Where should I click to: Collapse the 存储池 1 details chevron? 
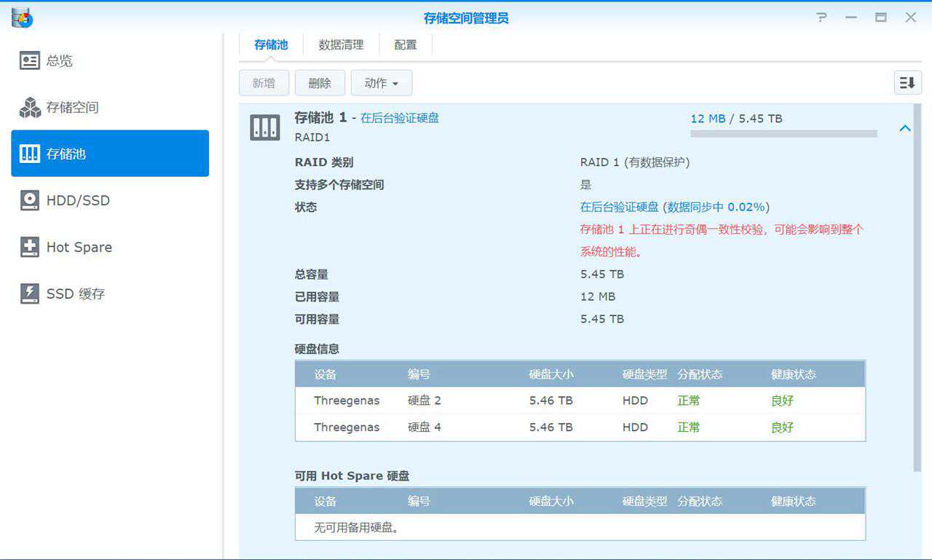[905, 128]
